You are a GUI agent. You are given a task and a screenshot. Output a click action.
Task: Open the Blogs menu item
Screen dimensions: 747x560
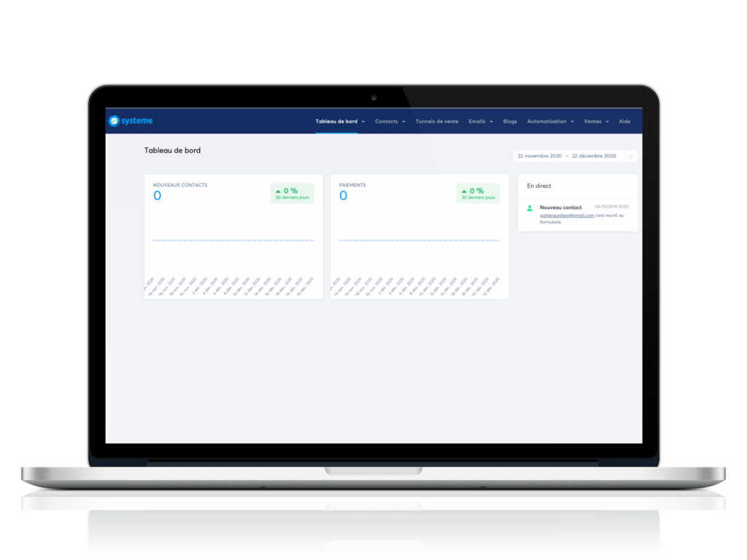[x=510, y=122]
